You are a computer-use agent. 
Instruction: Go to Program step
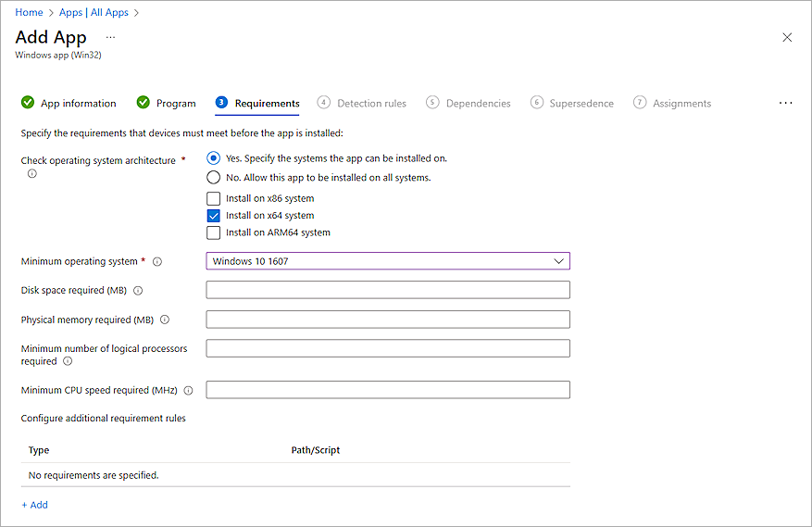point(167,103)
